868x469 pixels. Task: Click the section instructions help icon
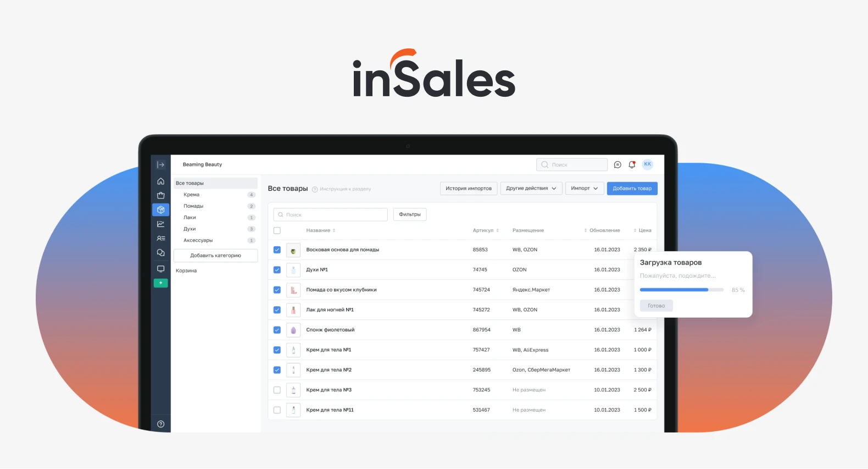(315, 189)
